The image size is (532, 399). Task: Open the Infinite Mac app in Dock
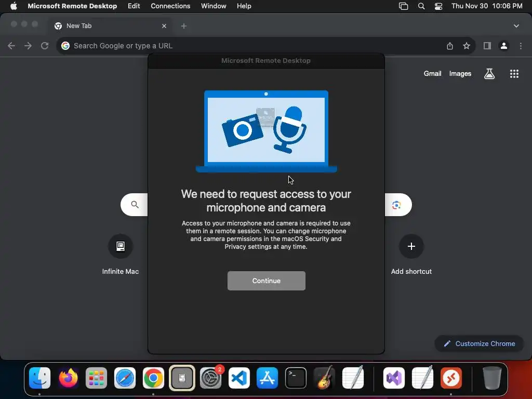[x=182, y=378]
